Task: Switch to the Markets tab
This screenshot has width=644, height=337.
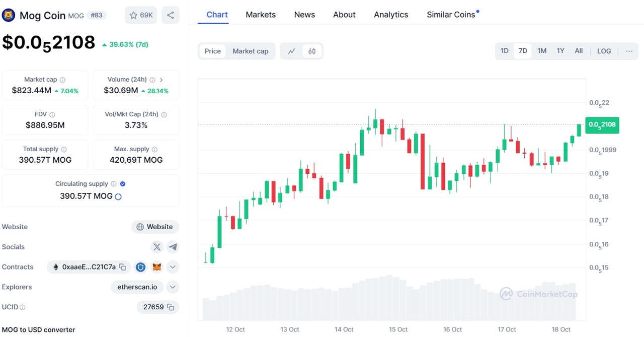Action: point(261,15)
